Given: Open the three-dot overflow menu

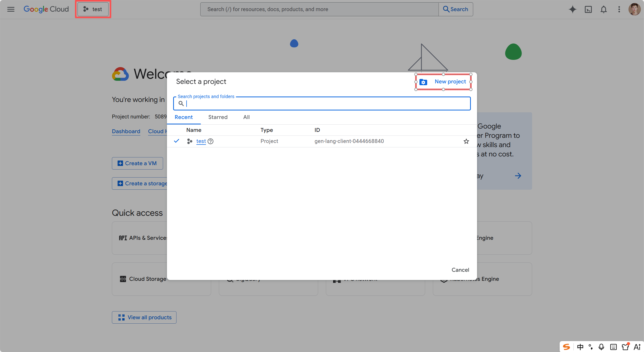Looking at the screenshot, I should (x=619, y=9).
